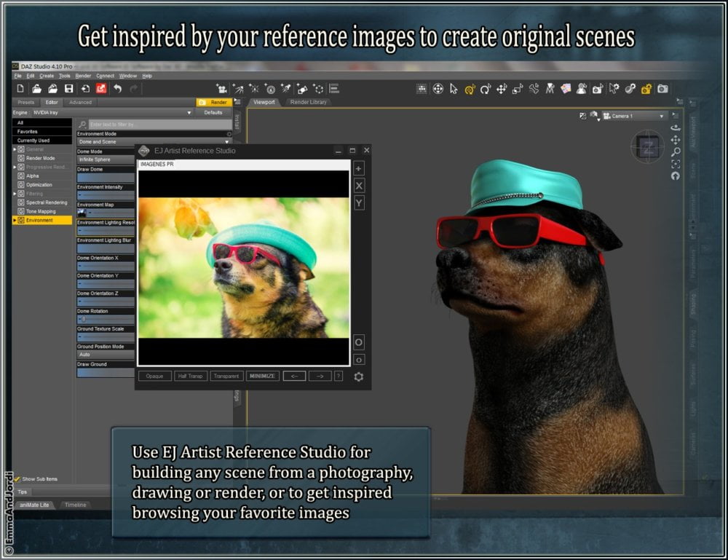Click the X flip button in Reference Studio
This screenshot has height=560, width=728.
tap(359, 186)
